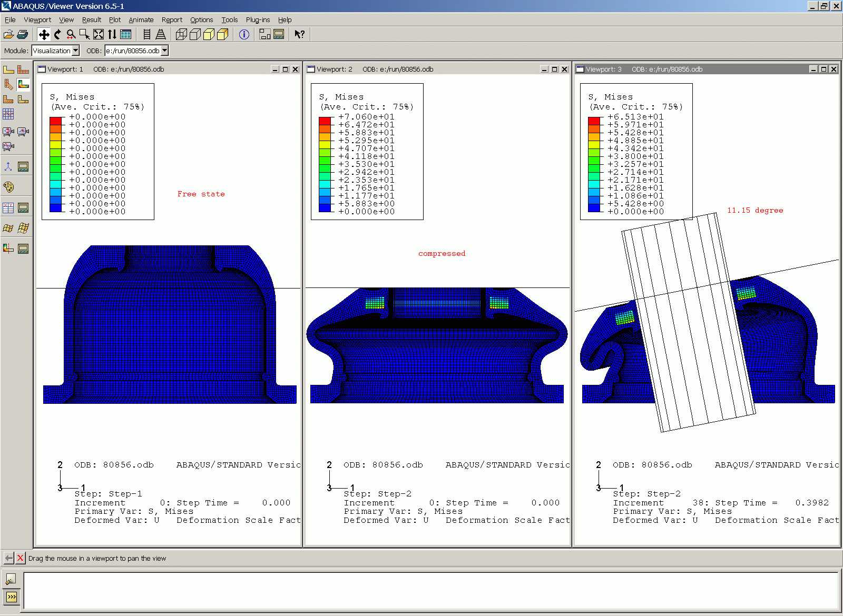Click inside the bottom message text area
Screen dimensions: 843x616
point(430,591)
